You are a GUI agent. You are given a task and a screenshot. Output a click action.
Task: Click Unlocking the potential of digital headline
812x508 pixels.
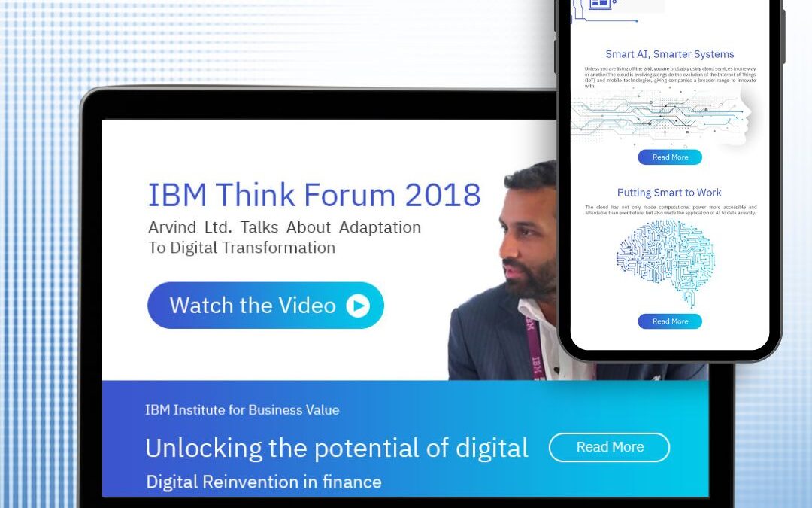[337, 449]
